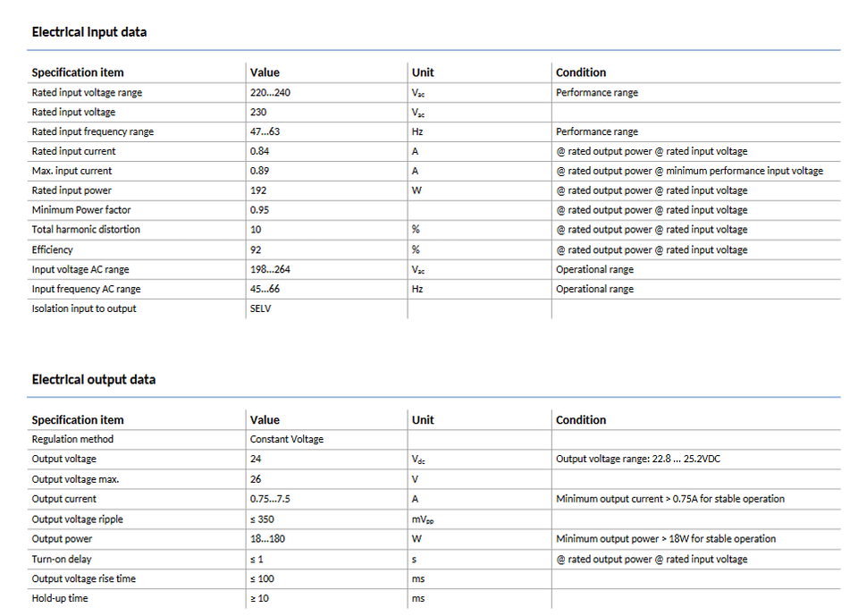Click the Output voltage range condition text
858x616 pixels.
tap(639, 459)
